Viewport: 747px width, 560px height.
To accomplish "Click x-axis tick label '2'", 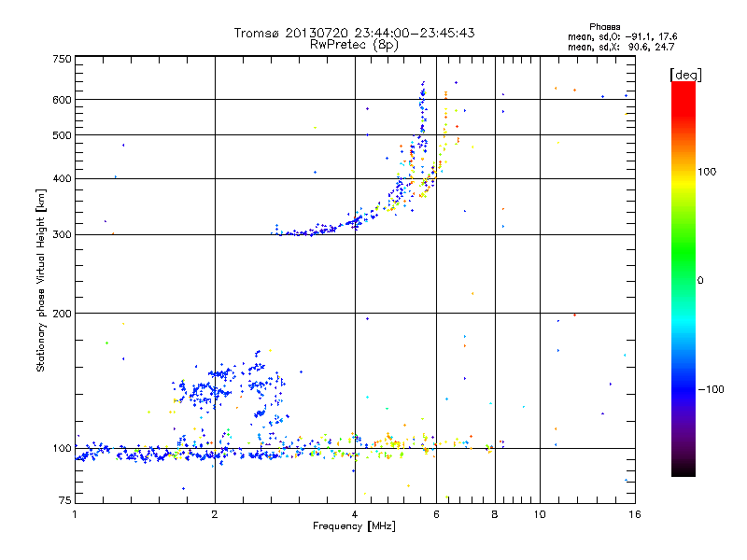I will pyautogui.click(x=215, y=514).
